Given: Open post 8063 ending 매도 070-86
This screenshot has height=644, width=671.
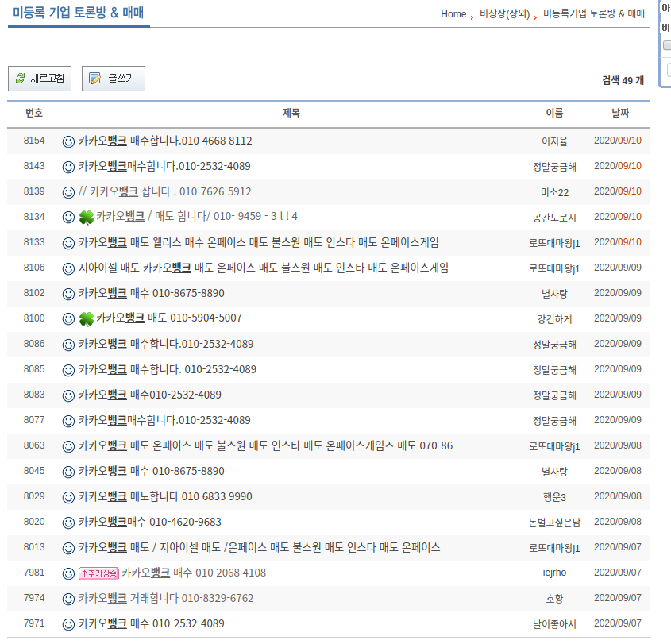Looking at the screenshot, I should 265,446.
